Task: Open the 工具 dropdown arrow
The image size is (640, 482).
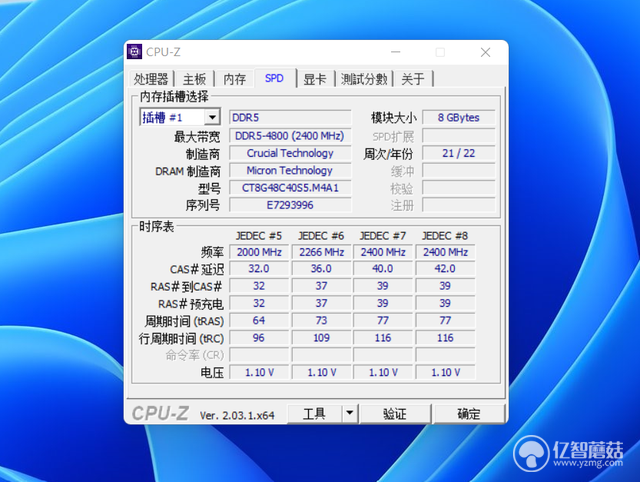Action: pos(349,413)
